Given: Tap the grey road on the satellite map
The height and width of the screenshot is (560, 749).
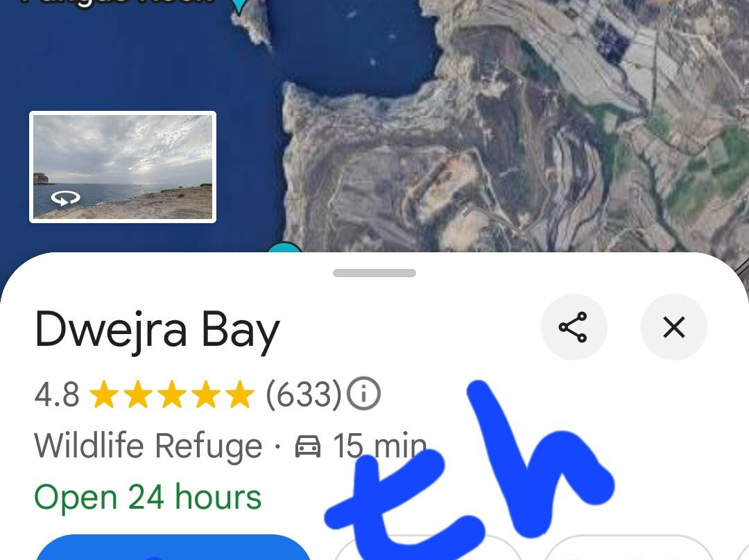Looking at the screenshot, I should click(x=531, y=143).
